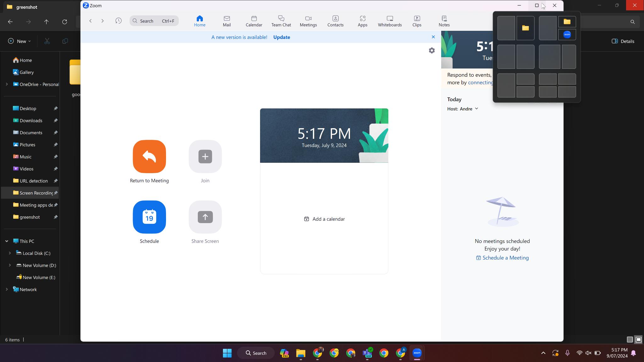Click taskbar Search box
644x362 pixels.
256,353
